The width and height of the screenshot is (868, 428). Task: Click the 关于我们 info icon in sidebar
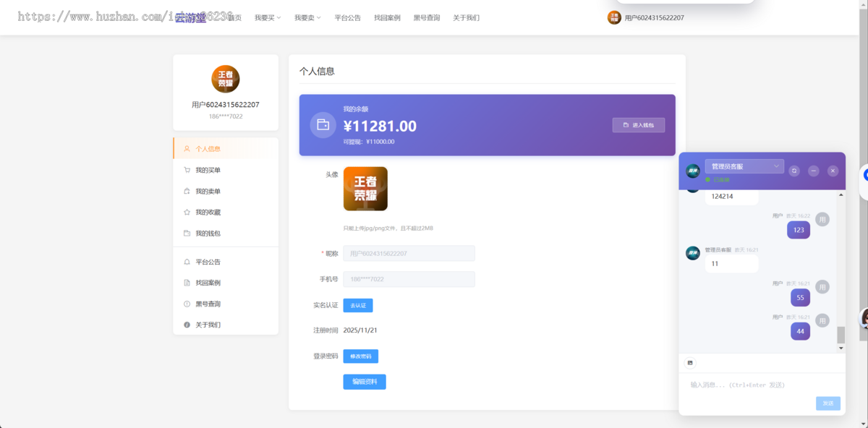[x=187, y=325]
